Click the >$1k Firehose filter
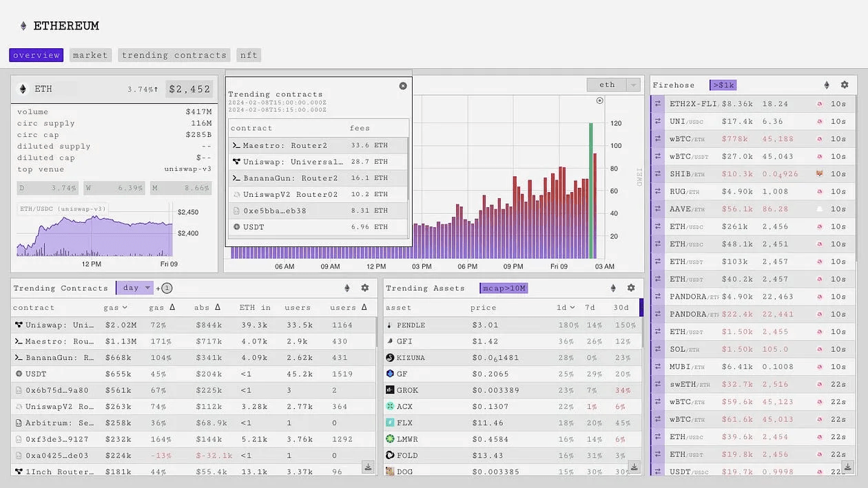Screen dimensions: 868x488 click(723, 85)
